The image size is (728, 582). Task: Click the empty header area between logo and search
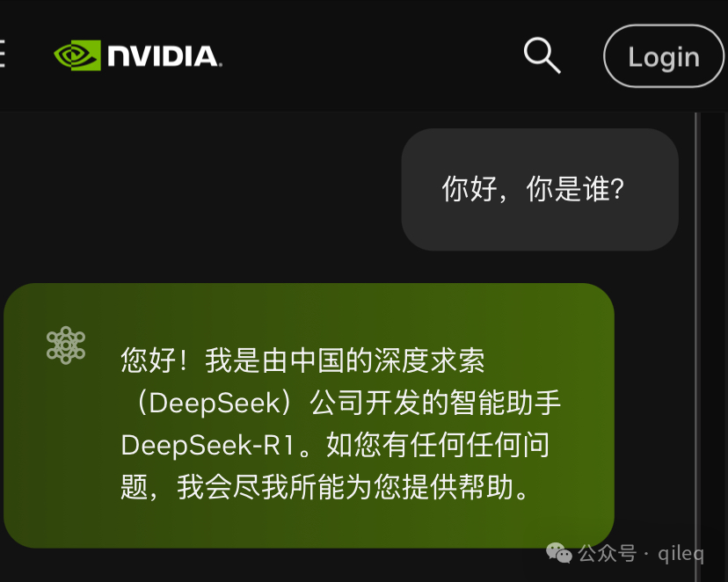tap(373, 55)
